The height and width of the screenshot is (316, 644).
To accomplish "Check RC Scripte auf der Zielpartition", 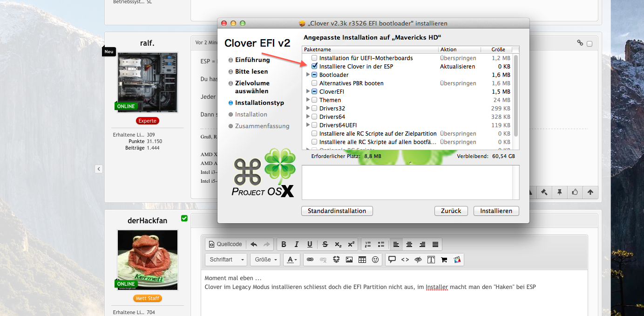I will (x=315, y=134).
